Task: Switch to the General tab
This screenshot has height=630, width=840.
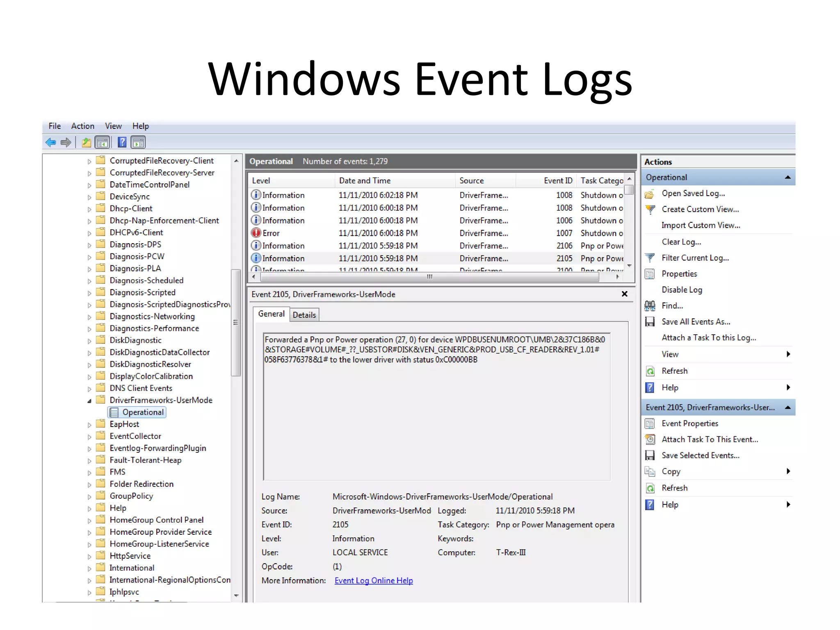Action: point(271,314)
